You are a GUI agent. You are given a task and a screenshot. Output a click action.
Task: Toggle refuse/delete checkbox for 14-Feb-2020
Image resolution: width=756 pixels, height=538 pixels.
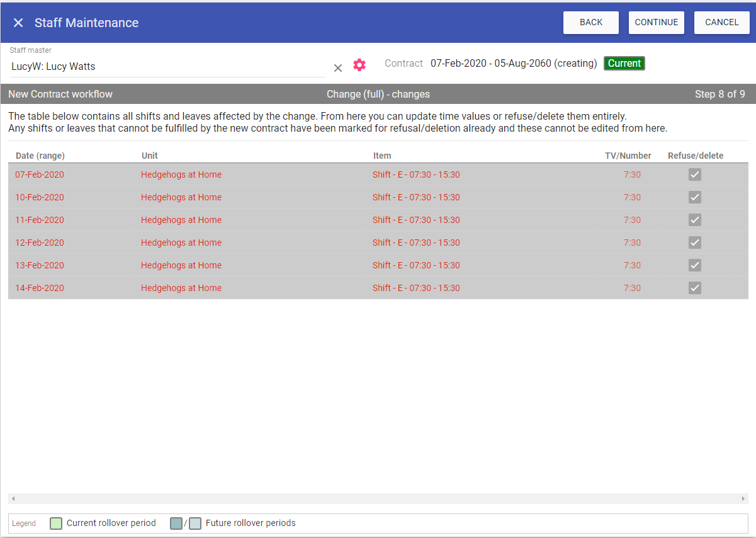coord(695,288)
